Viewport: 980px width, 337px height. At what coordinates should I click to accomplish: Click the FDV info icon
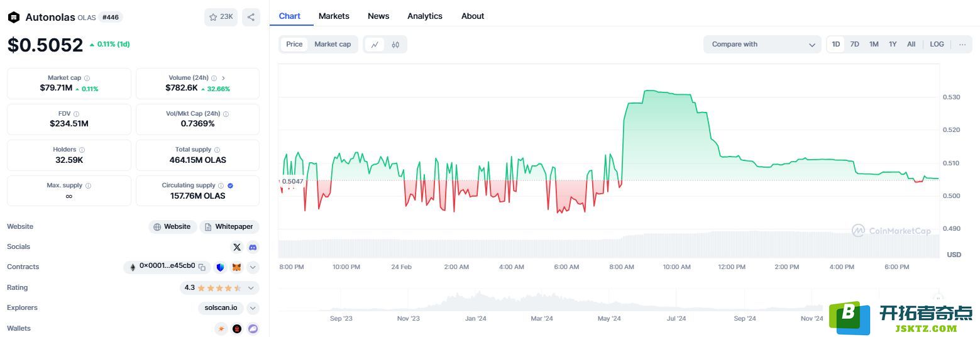pyautogui.click(x=76, y=114)
